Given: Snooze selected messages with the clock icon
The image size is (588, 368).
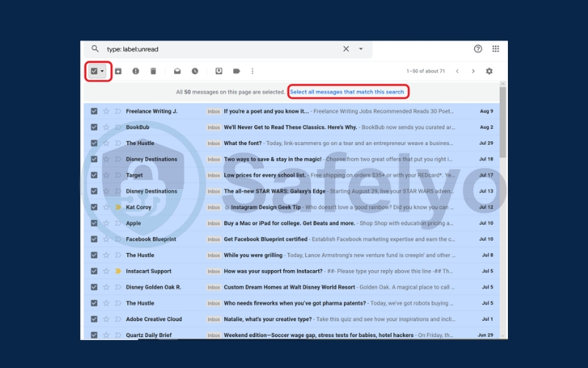Looking at the screenshot, I should coord(195,71).
